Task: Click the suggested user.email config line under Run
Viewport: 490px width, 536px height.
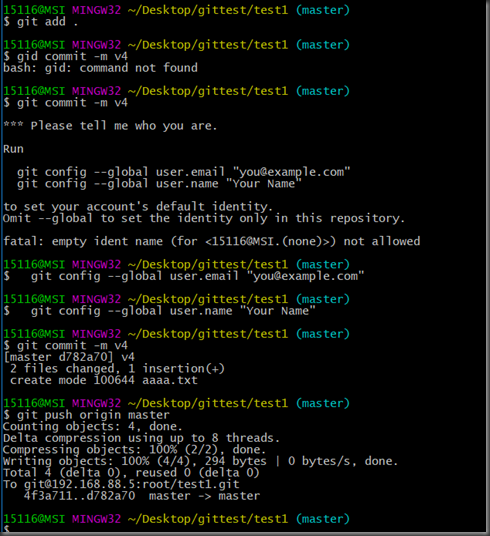Action: (x=184, y=172)
